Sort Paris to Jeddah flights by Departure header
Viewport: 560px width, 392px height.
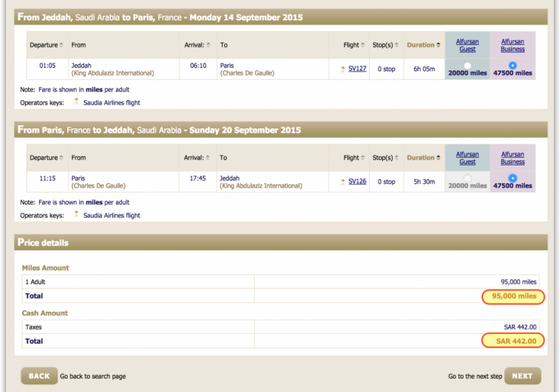(43, 158)
